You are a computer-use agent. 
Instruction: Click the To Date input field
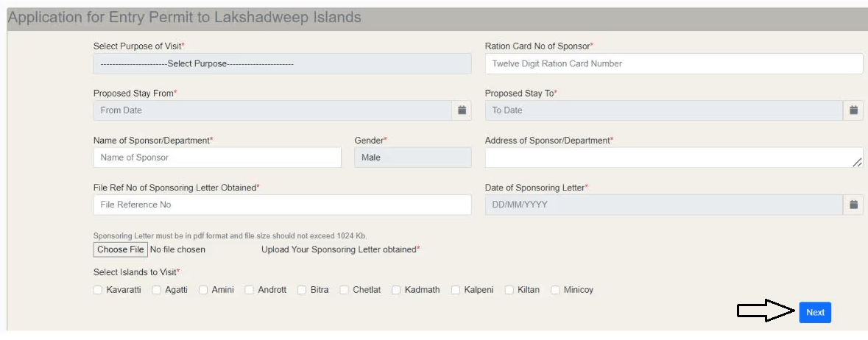point(663,110)
